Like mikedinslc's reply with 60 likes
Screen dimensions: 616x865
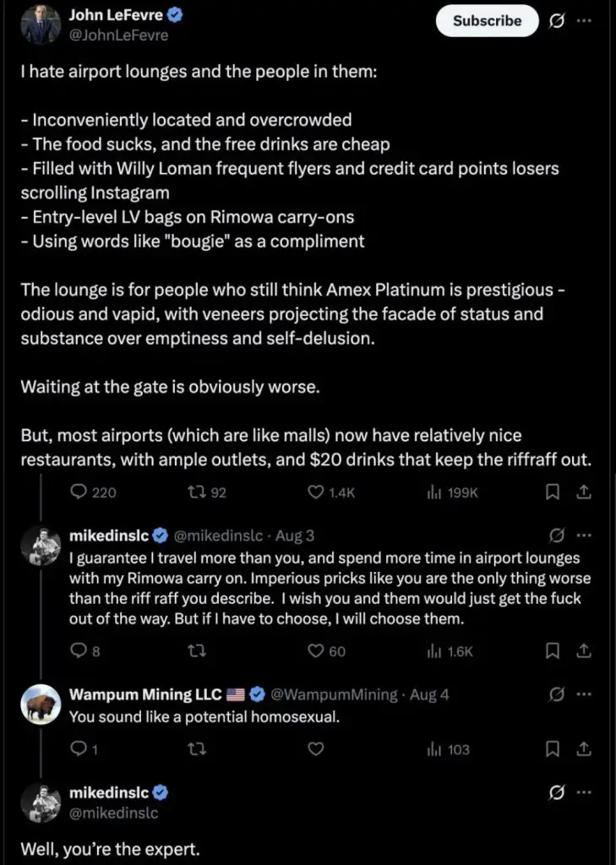326,651
